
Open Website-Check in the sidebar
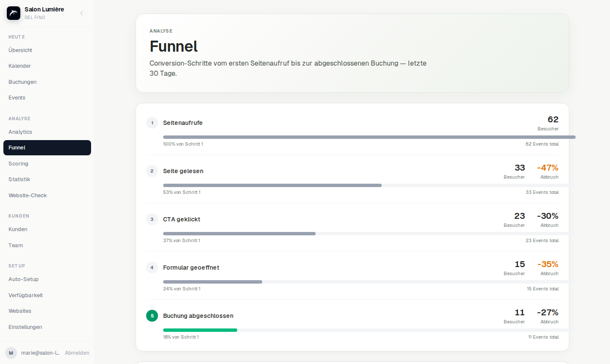click(x=47, y=196)
